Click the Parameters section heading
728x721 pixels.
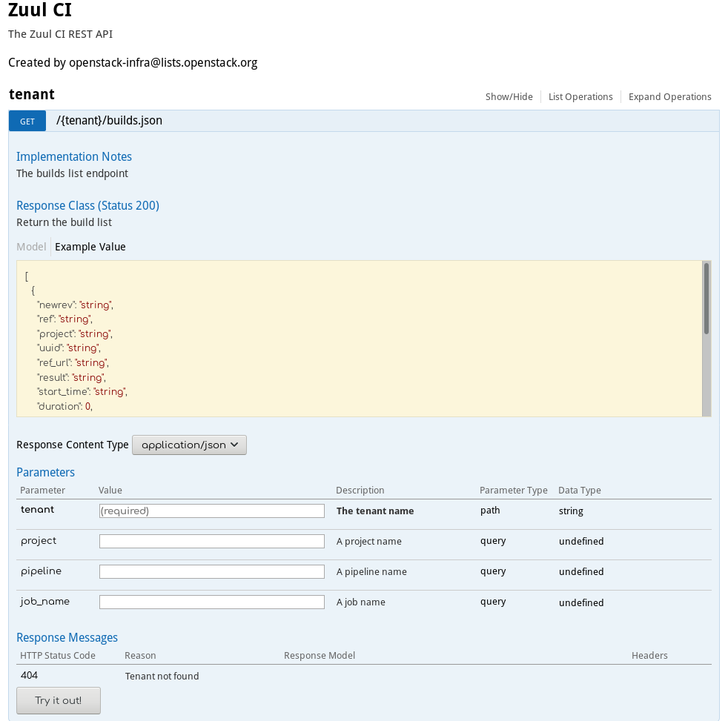click(x=45, y=472)
